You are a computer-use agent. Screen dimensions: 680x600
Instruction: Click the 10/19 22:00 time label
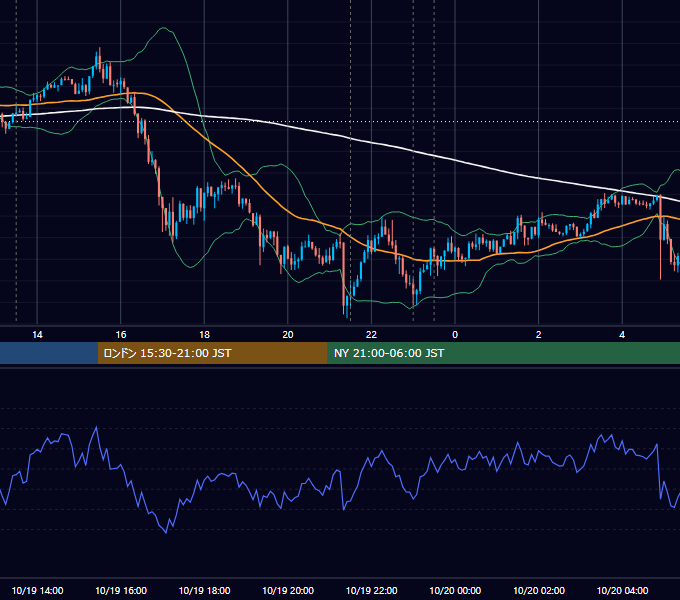tap(371, 590)
